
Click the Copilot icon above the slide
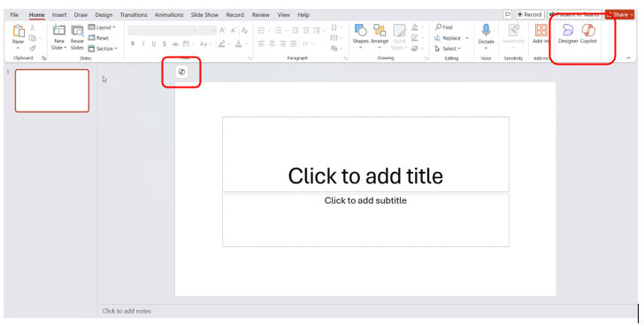click(181, 72)
